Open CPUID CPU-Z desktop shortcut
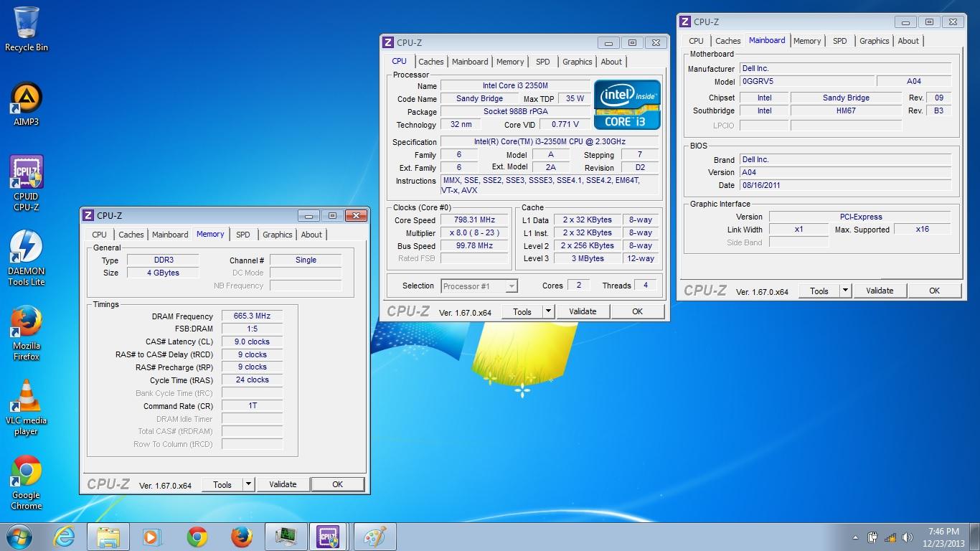The width and height of the screenshot is (980, 551). pyautogui.click(x=27, y=184)
